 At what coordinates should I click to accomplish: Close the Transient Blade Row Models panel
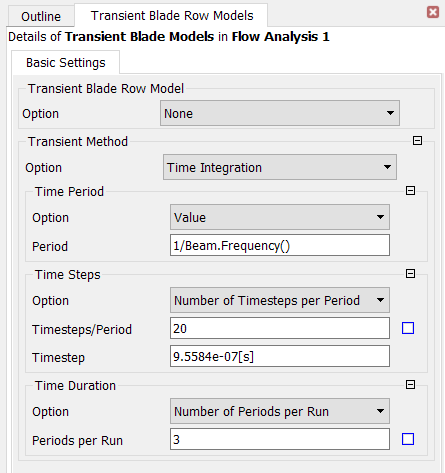pos(433,12)
